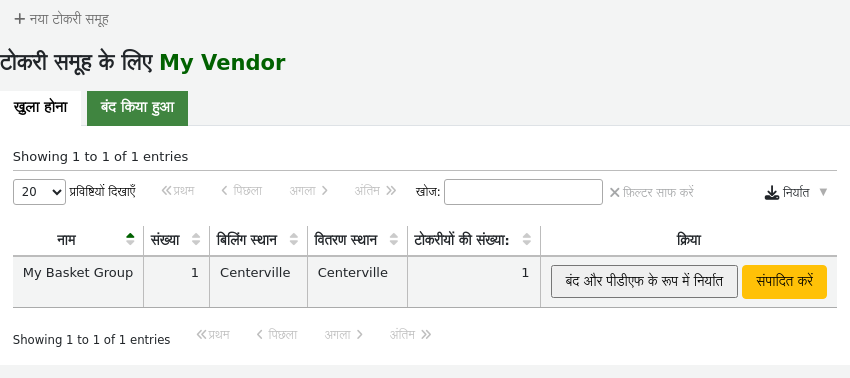This screenshot has height=378, width=850.
Task: Sort by बिलिंग स्थान column arrows
Action: click(294, 240)
